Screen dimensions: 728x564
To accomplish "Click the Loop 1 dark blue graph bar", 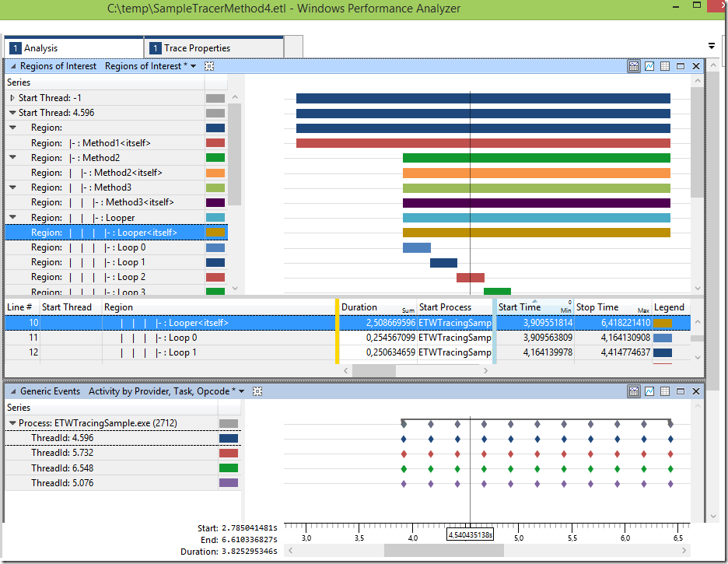I will pyautogui.click(x=443, y=263).
